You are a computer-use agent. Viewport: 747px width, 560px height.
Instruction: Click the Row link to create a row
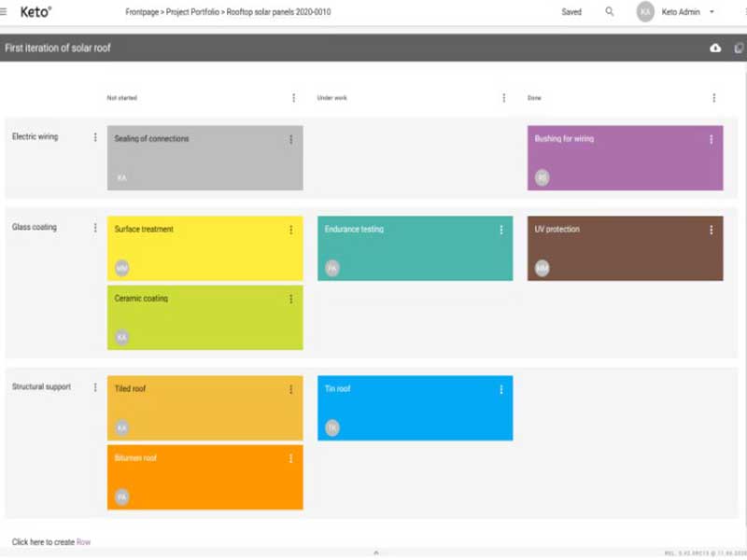click(83, 542)
